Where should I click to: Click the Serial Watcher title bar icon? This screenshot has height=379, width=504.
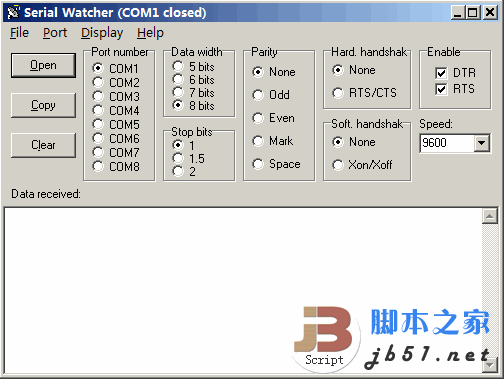pyautogui.click(x=13, y=12)
